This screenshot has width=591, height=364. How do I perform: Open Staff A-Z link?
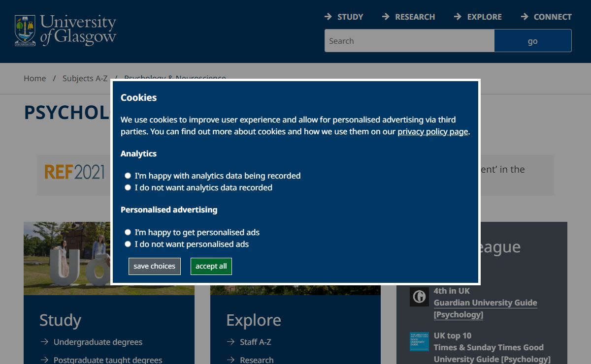(x=256, y=342)
